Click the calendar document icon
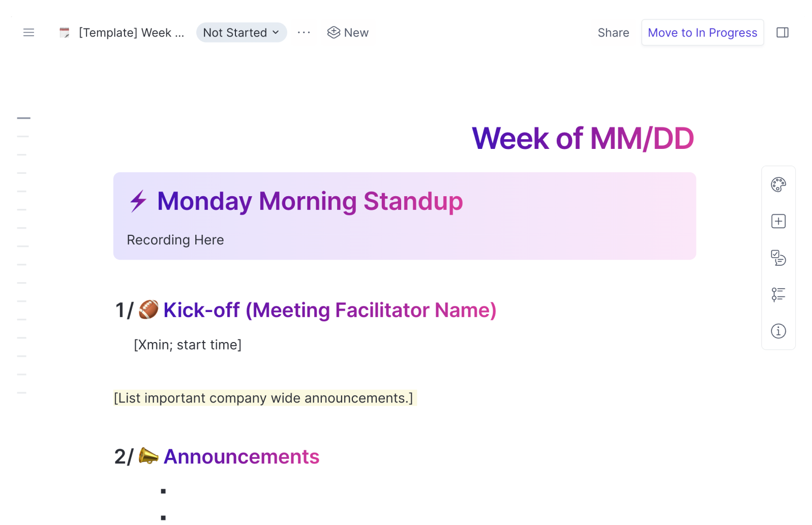 point(65,33)
